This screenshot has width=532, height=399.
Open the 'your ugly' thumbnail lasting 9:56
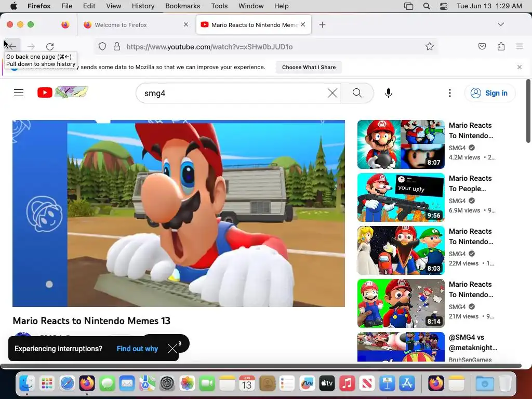point(401,197)
